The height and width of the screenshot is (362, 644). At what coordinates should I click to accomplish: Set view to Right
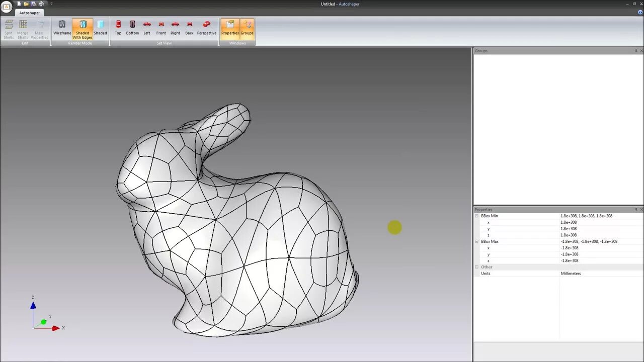(175, 28)
